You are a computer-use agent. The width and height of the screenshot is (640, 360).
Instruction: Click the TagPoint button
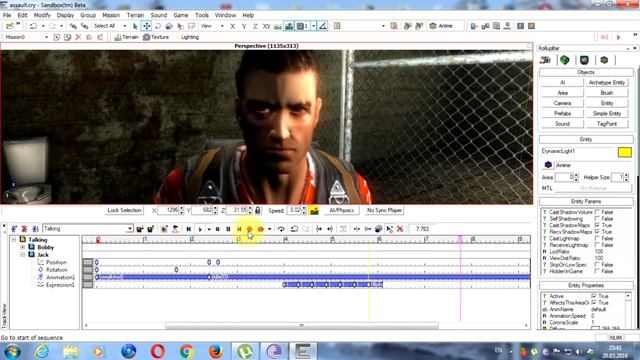(x=607, y=124)
